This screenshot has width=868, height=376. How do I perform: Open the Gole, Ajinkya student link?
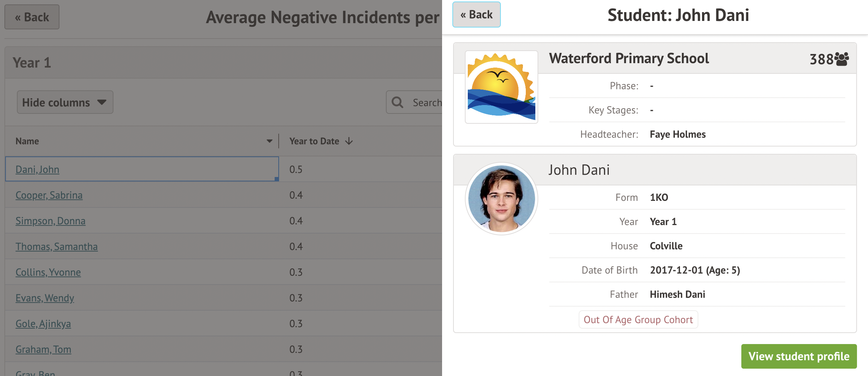tap(43, 324)
